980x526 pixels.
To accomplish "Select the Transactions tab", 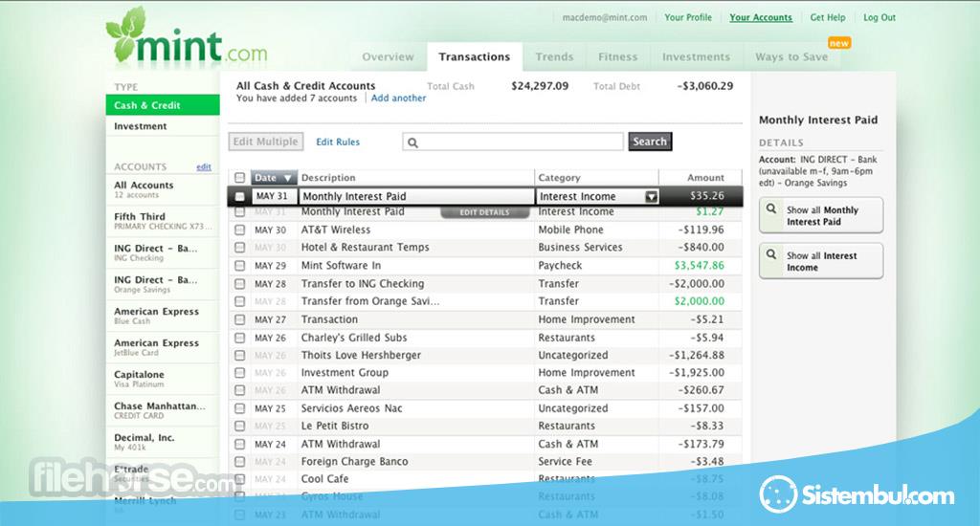I will [x=475, y=56].
